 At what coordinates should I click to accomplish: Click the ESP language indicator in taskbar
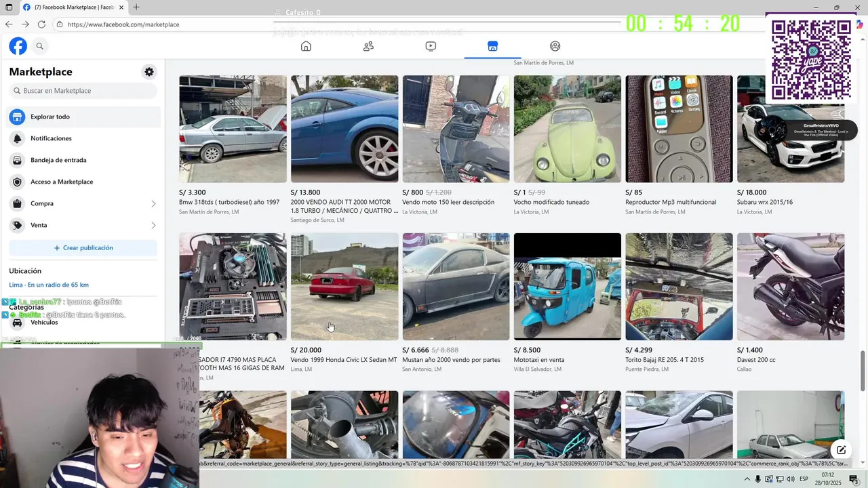point(804,479)
